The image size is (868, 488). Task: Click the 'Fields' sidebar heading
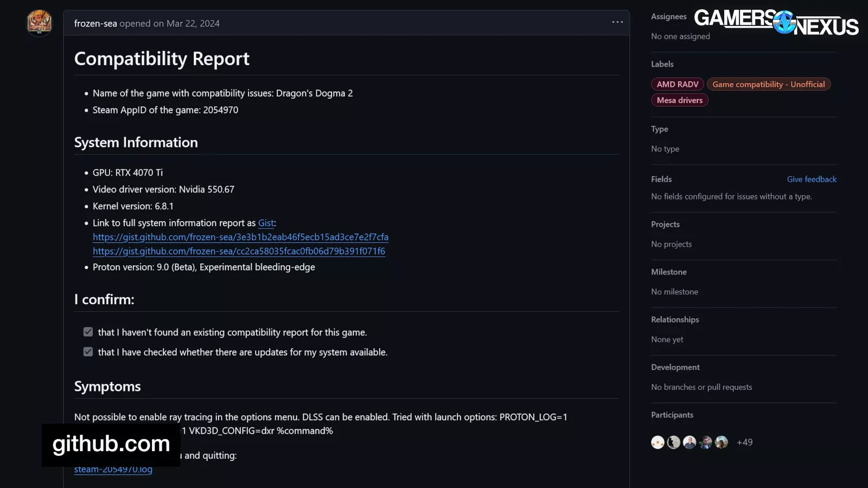point(661,179)
